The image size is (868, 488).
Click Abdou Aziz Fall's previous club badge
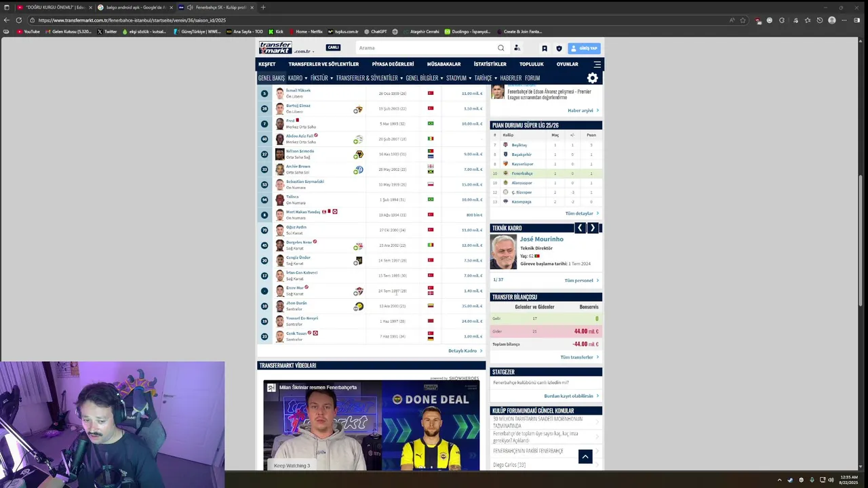358,140
